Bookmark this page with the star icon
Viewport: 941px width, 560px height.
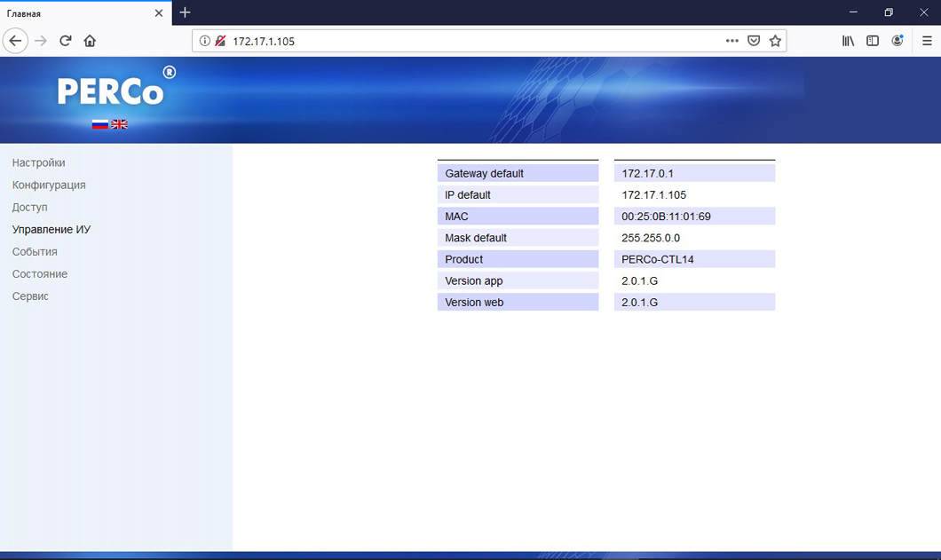click(x=775, y=41)
